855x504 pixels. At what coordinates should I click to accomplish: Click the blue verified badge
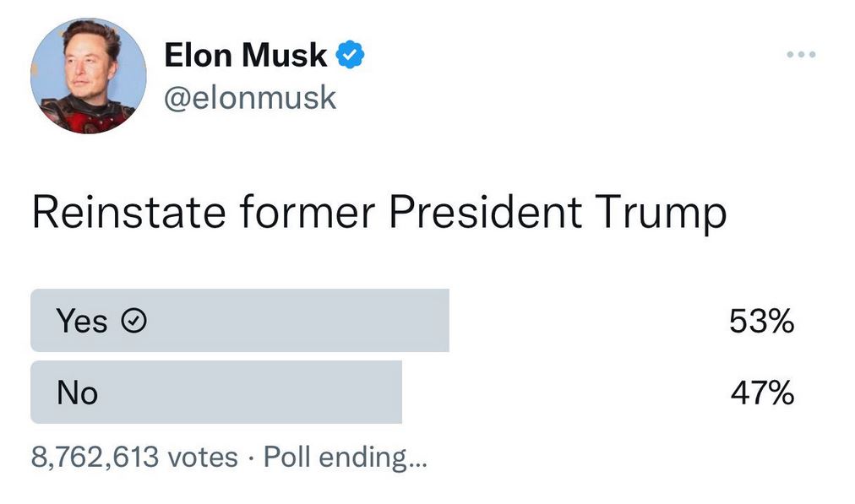click(350, 56)
